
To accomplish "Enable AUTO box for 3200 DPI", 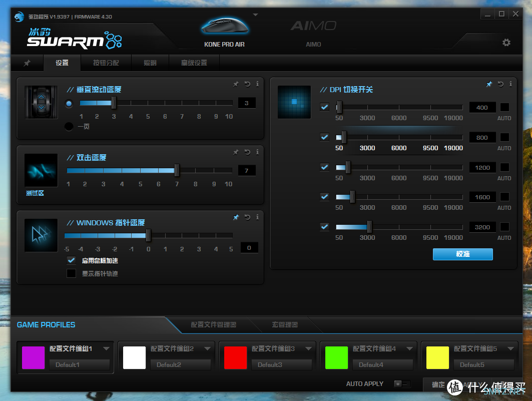I will (504, 227).
